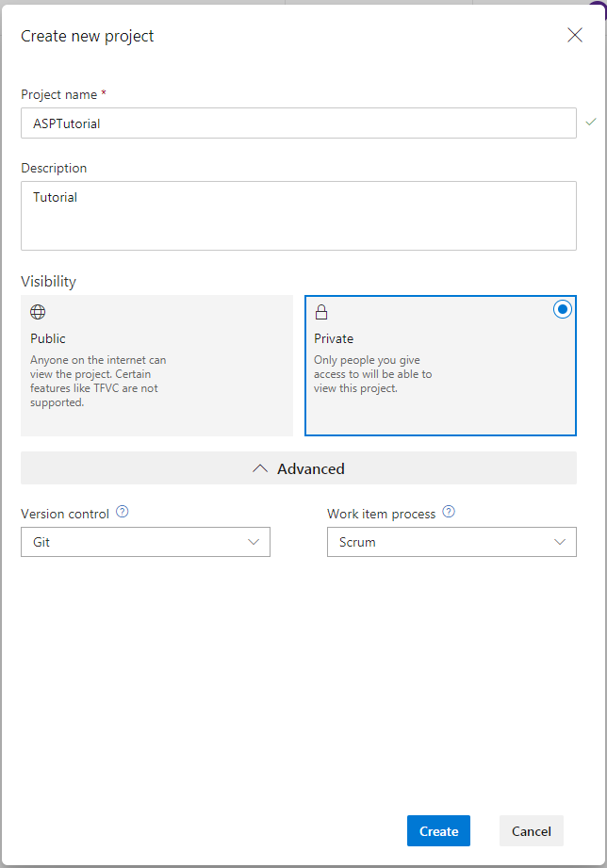
Task: Choose the Private visibility card heading
Action: [334, 338]
